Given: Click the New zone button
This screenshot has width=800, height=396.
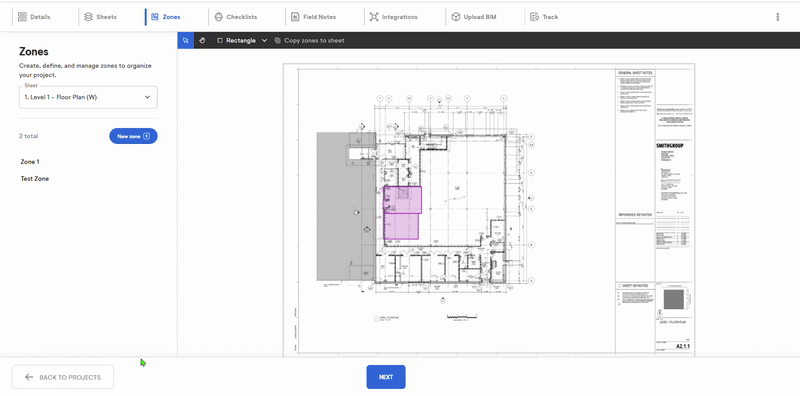Looking at the screenshot, I should tap(133, 136).
